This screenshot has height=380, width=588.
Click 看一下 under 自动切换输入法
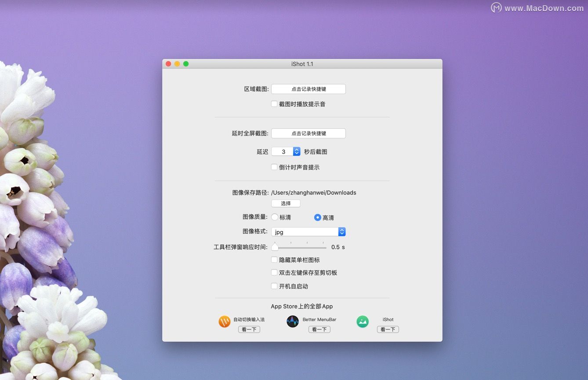249,329
